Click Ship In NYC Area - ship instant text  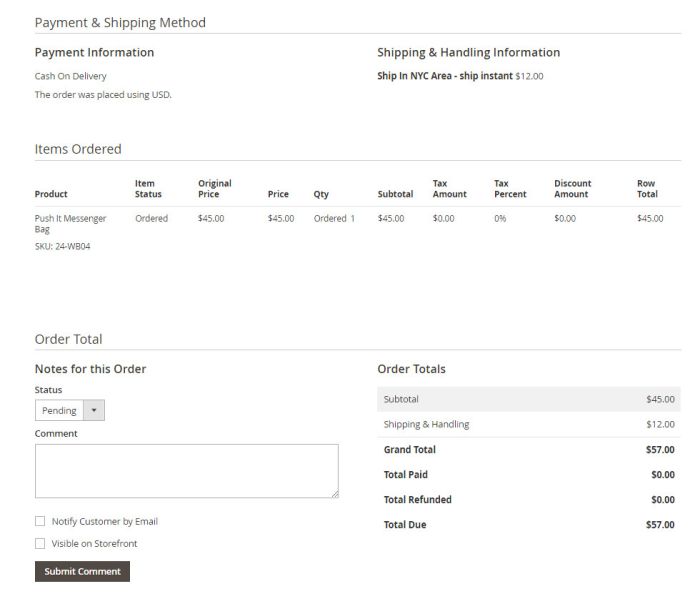[445, 76]
